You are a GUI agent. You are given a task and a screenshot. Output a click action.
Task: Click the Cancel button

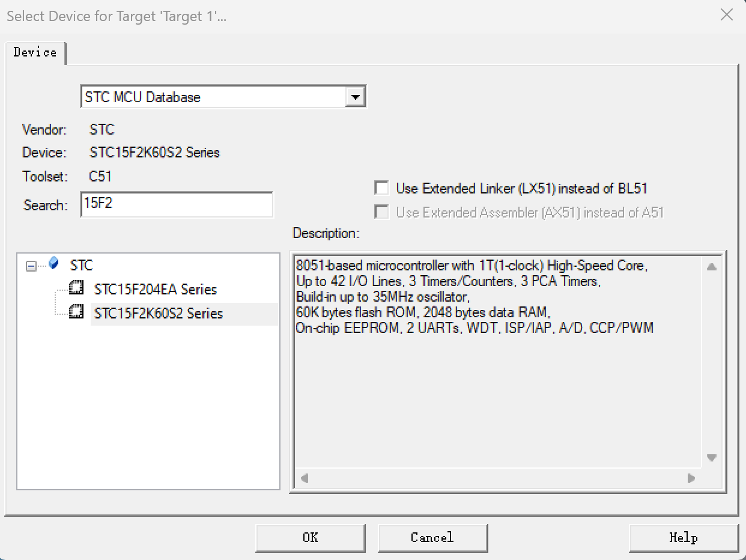pyautogui.click(x=432, y=537)
